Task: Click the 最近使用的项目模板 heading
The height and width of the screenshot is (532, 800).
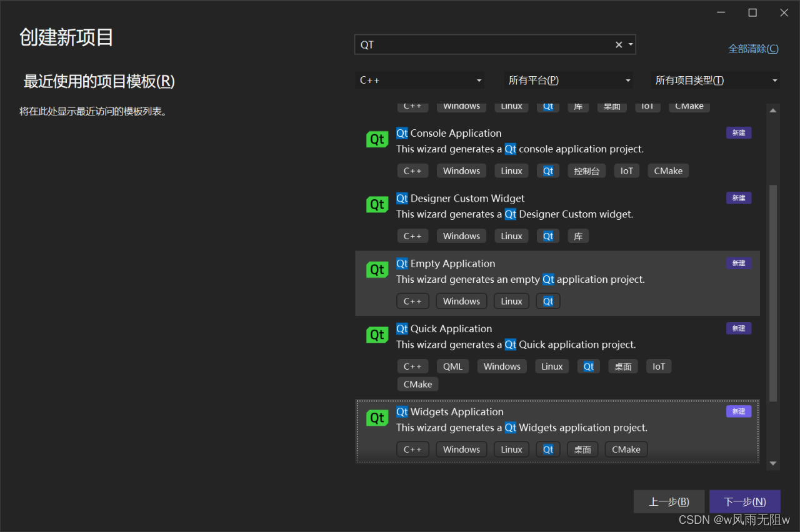Action: pyautogui.click(x=99, y=81)
